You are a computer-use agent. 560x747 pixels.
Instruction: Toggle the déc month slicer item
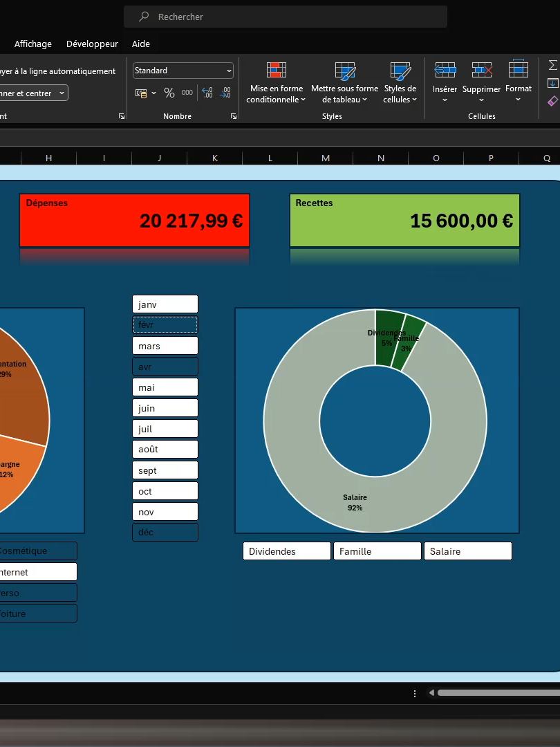165,532
